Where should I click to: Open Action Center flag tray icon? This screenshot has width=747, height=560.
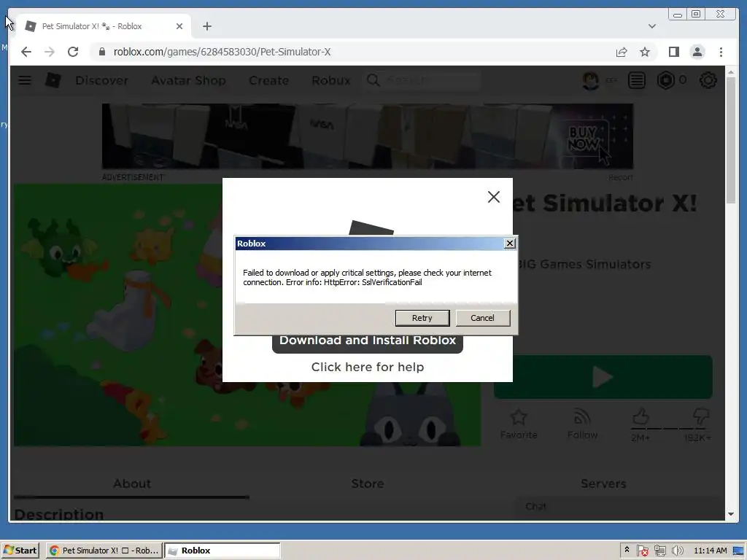642,551
